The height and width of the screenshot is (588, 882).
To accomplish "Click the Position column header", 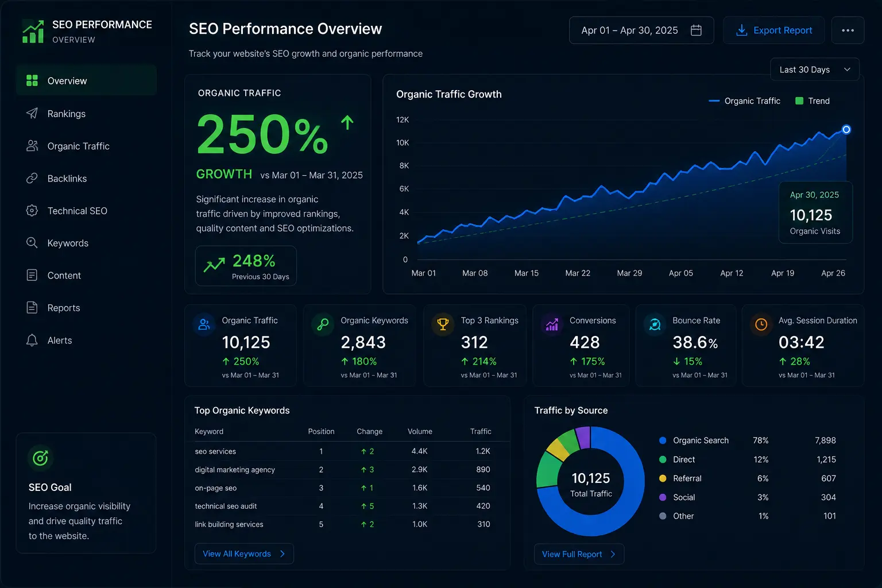I will click(321, 431).
